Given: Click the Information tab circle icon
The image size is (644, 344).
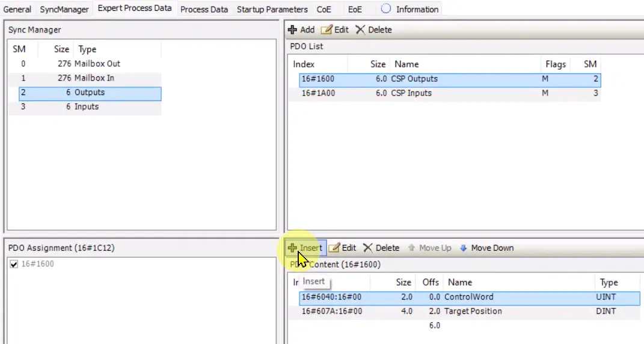Looking at the screenshot, I should 385,8.
